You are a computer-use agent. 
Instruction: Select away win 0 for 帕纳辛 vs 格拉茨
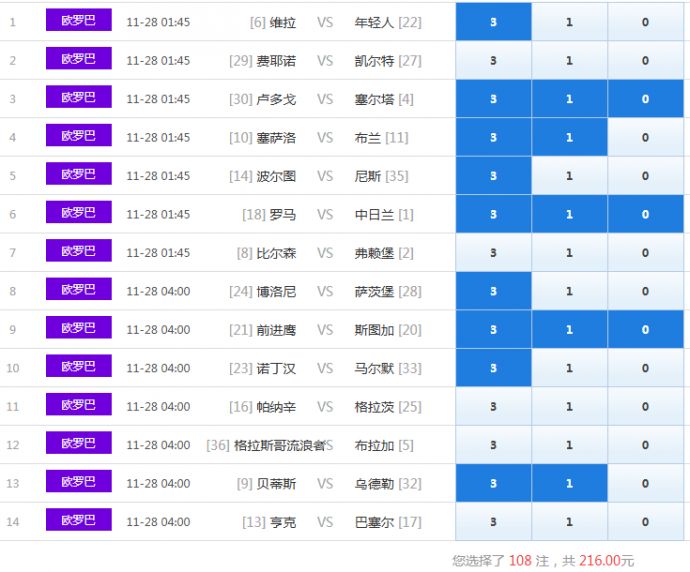coord(645,407)
